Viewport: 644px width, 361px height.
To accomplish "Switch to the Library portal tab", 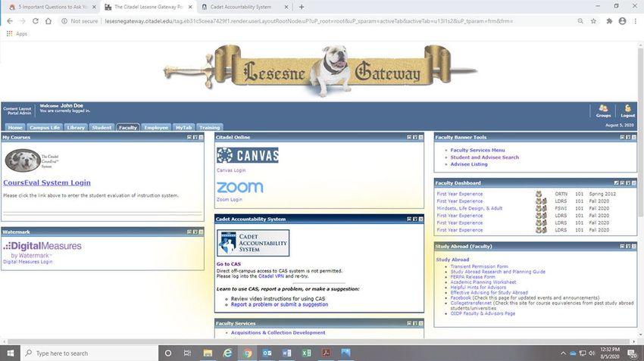I will (x=76, y=128).
